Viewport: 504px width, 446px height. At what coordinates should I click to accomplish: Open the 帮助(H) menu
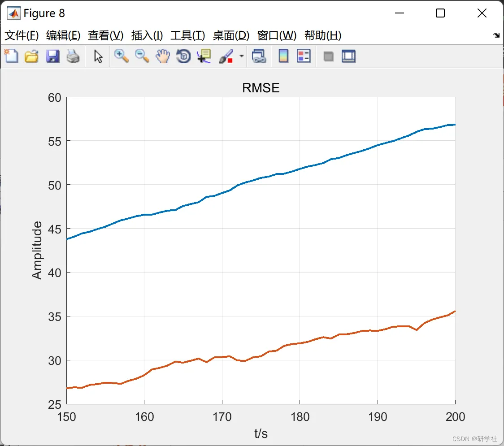[x=323, y=35]
